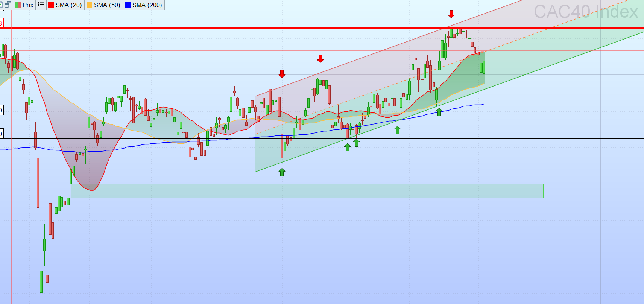Select the leftmost red down arrow
The image size is (644, 304).
click(x=282, y=74)
